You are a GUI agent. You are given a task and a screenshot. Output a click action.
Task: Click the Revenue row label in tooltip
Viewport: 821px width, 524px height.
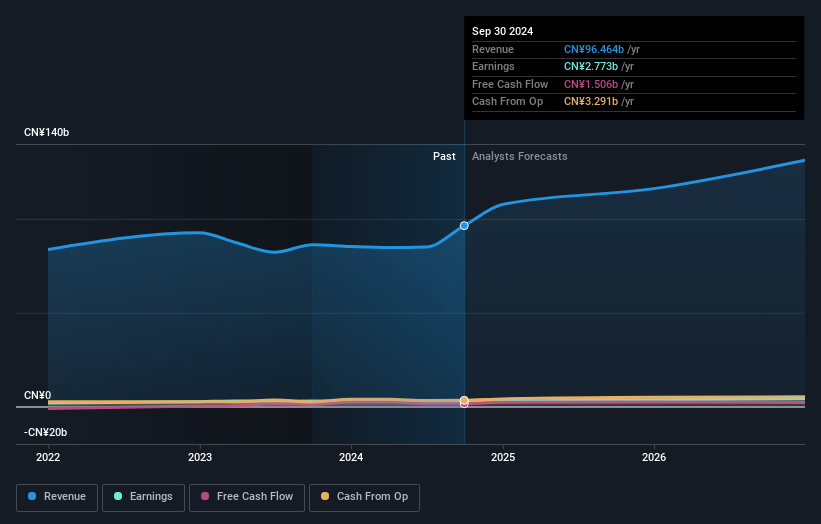point(493,49)
